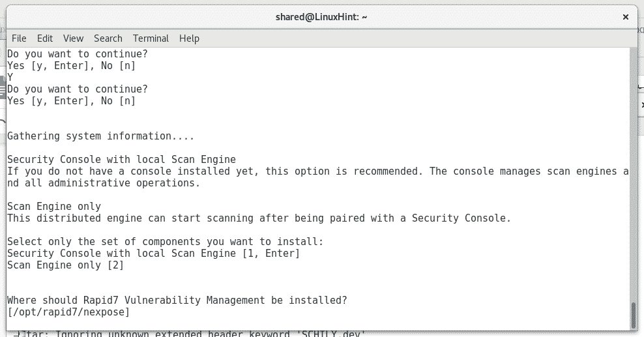Viewport: 644px width, 337px height.
Task: Click the upper part of the scrollbar track
Action: point(634,123)
